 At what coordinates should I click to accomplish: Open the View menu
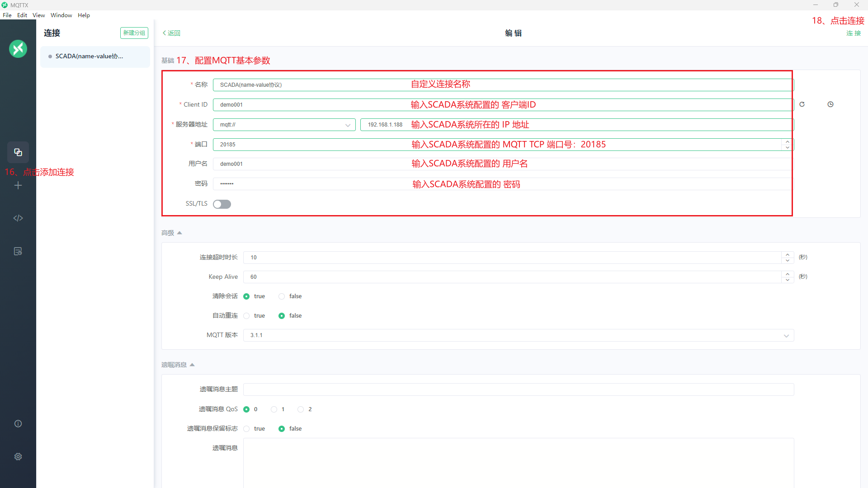38,15
